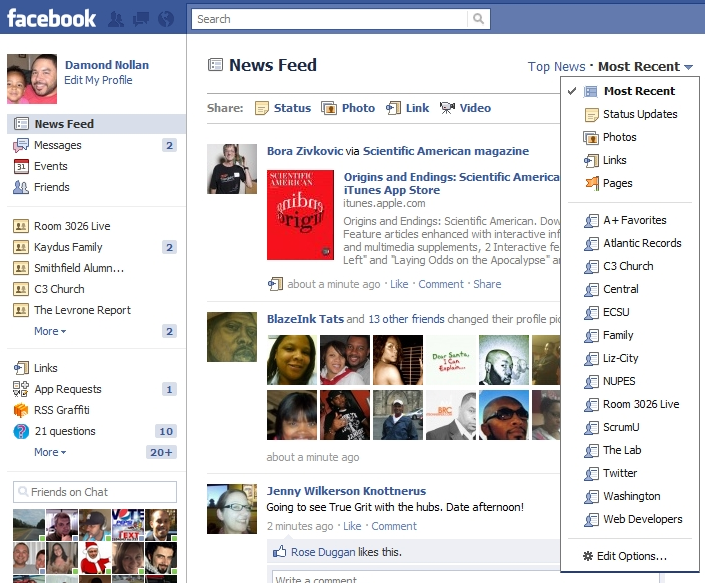Viewport: 705px width, 583px height.
Task: Click the Photo share icon
Action: coord(329,108)
